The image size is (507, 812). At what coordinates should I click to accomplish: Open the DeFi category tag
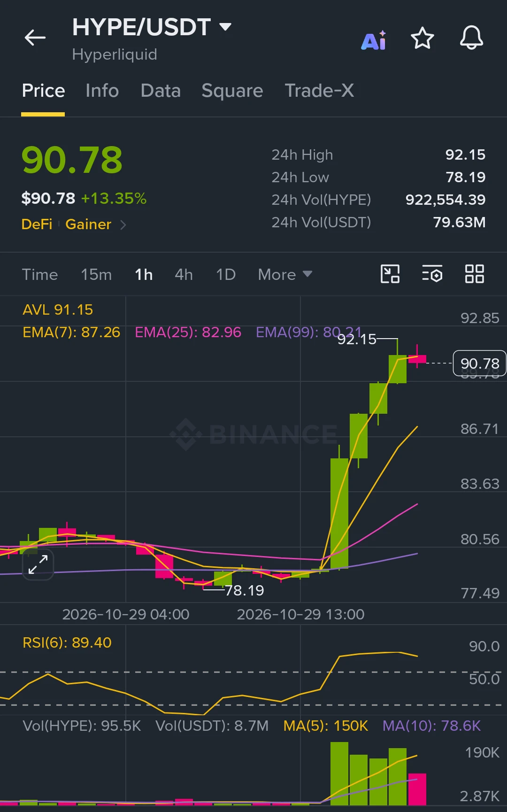click(x=37, y=224)
